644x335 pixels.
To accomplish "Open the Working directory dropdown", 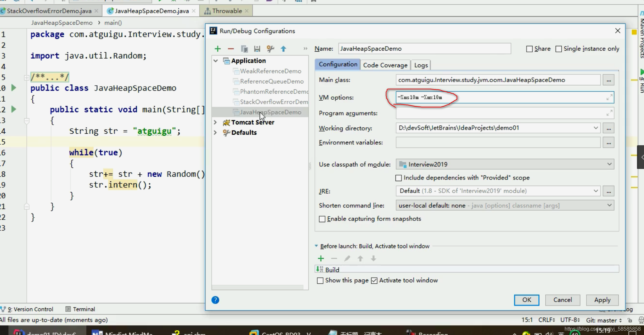I will pos(595,128).
